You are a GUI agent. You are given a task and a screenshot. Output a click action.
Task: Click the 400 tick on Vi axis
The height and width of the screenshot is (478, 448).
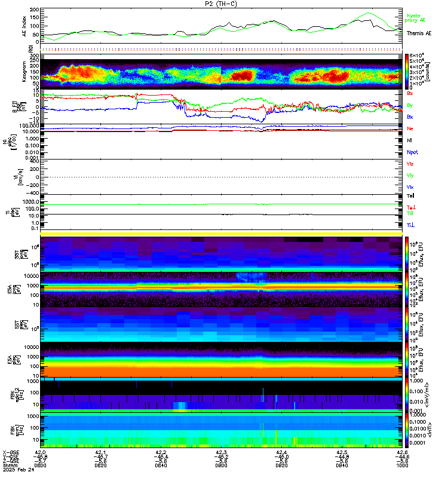(35, 161)
